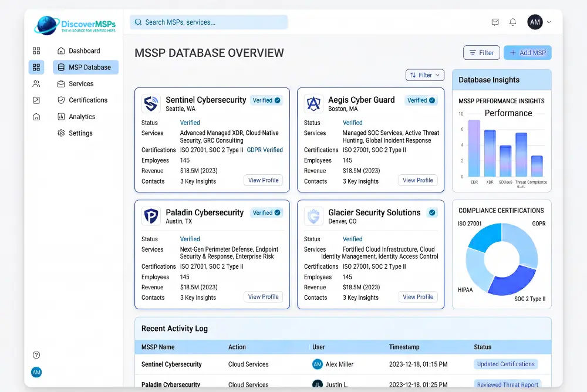This screenshot has width=587, height=392.
Task: Click the GDPR Verified link on Sentinel
Action: pos(265,150)
